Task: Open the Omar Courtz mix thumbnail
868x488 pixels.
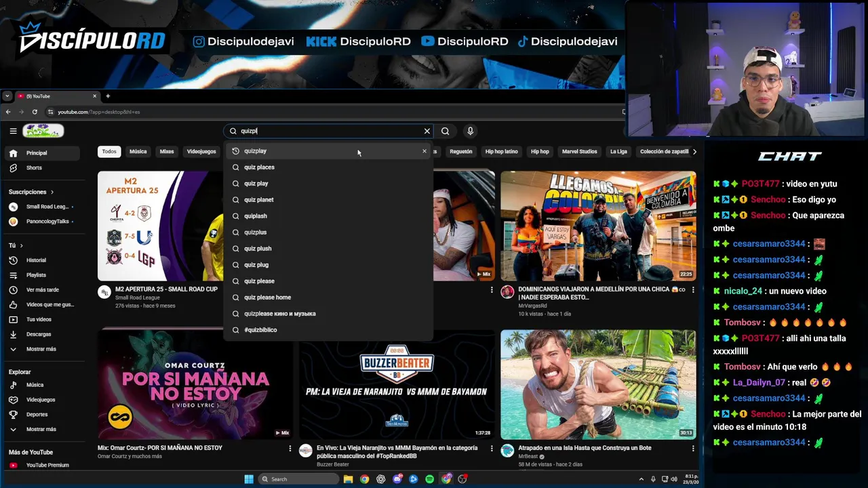Action: pos(195,384)
